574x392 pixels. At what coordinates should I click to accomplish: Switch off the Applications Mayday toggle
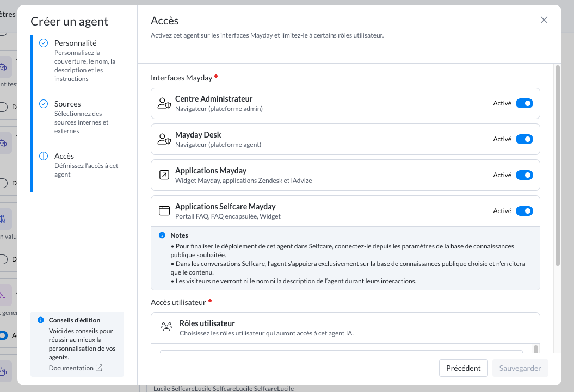click(524, 175)
